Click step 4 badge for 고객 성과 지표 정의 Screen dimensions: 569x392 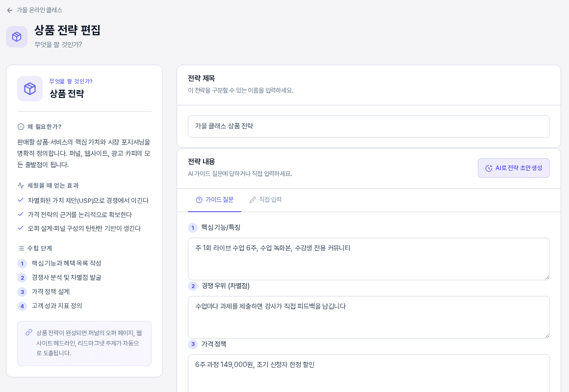click(22, 306)
